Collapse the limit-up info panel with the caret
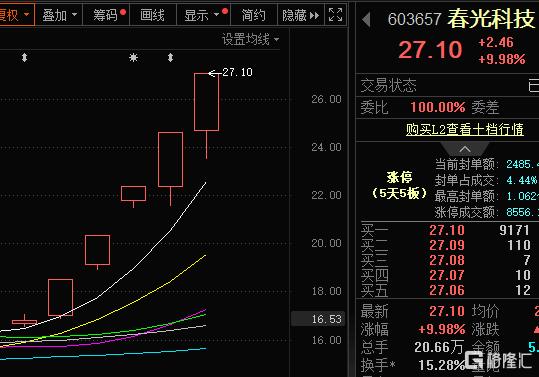539x377 pixels. tap(465, 149)
